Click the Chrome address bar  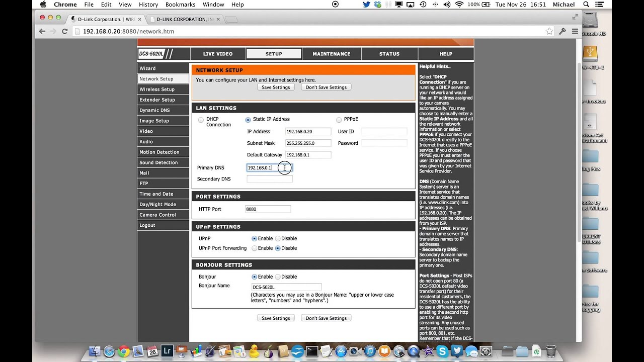tap(312, 31)
